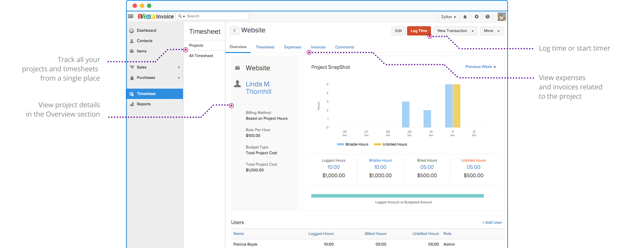This screenshot has width=644, height=248.
Task: Switch to the Invoices tab
Action: pos(318,47)
